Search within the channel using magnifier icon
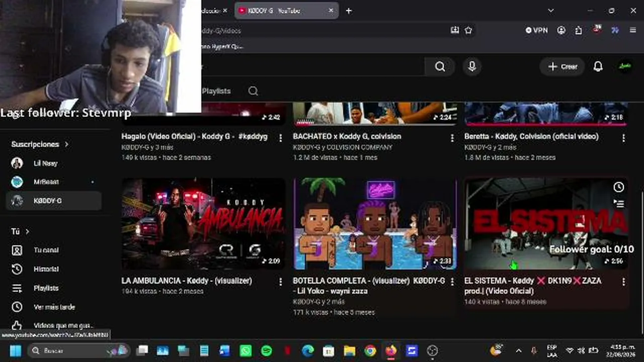The height and width of the screenshot is (362, 644). [x=253, y=91]
